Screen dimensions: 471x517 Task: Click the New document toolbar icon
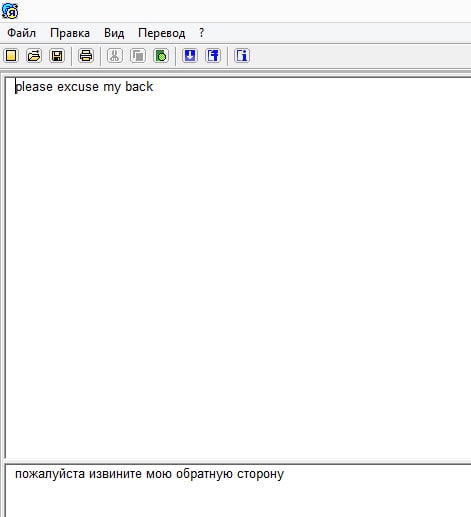[11, 56]
